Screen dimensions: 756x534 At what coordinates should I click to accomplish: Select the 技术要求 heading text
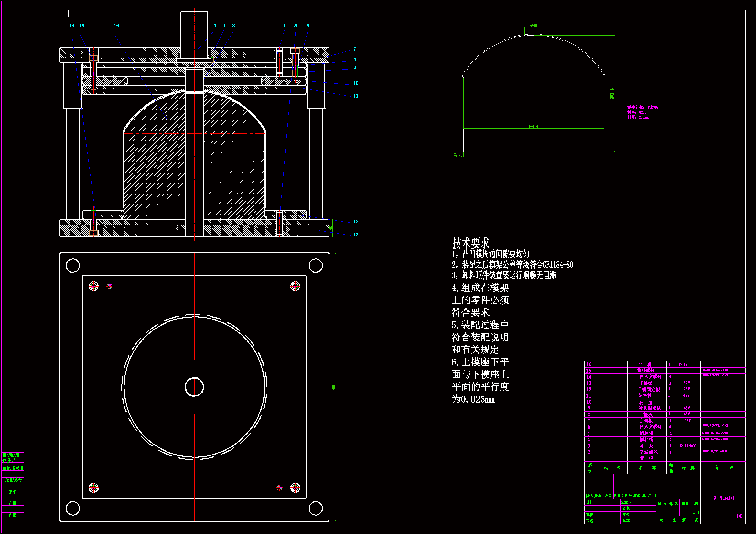(470, 244)
